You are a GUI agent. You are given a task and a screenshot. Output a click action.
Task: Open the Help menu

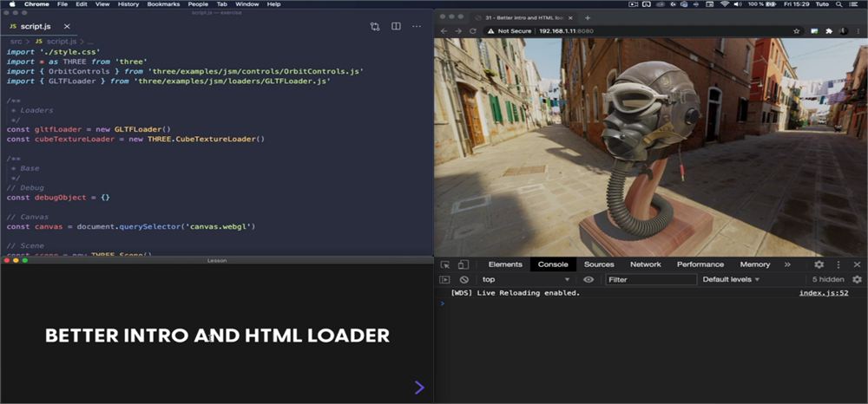(273, 3)
